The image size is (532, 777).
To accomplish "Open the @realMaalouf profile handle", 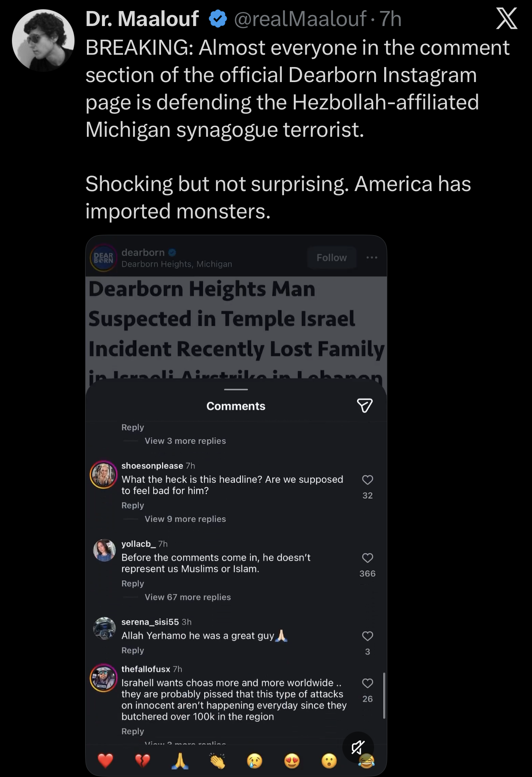I will (300, 19).
